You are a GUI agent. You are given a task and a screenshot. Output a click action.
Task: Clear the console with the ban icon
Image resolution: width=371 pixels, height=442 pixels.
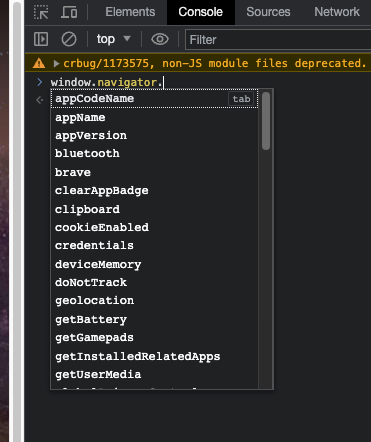click(x=69, y=39)
